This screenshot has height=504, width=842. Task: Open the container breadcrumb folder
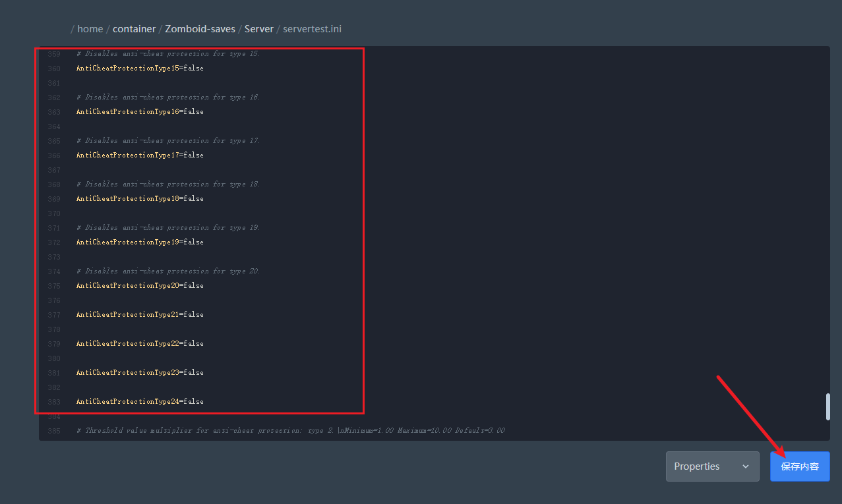[134, 29]
